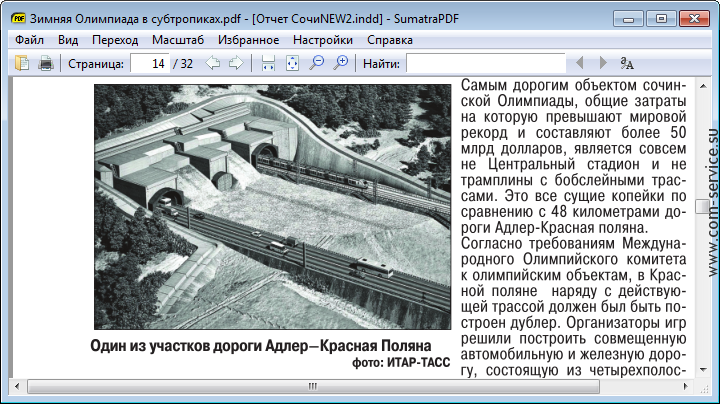The height and width of the screenshot is (404, 720).
Task: Click the фото: ИТАР-ТАСС credit text
Action: coord(401,363)
